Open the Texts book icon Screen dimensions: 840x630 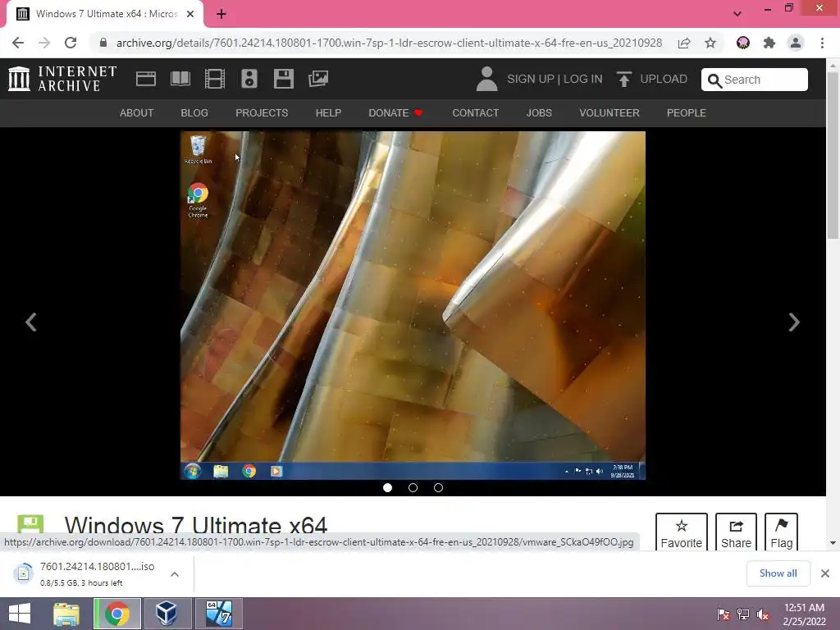click(x=180, y=79)
